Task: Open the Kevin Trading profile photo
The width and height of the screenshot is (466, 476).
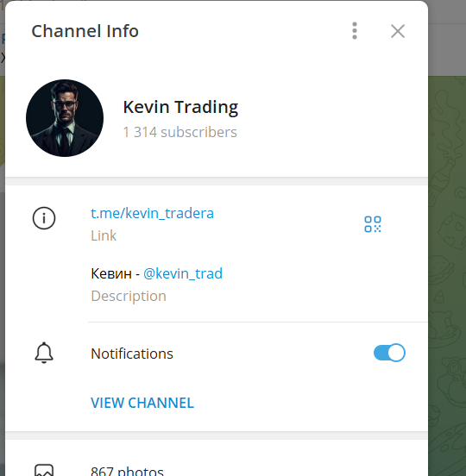Action: coord(65,118)
